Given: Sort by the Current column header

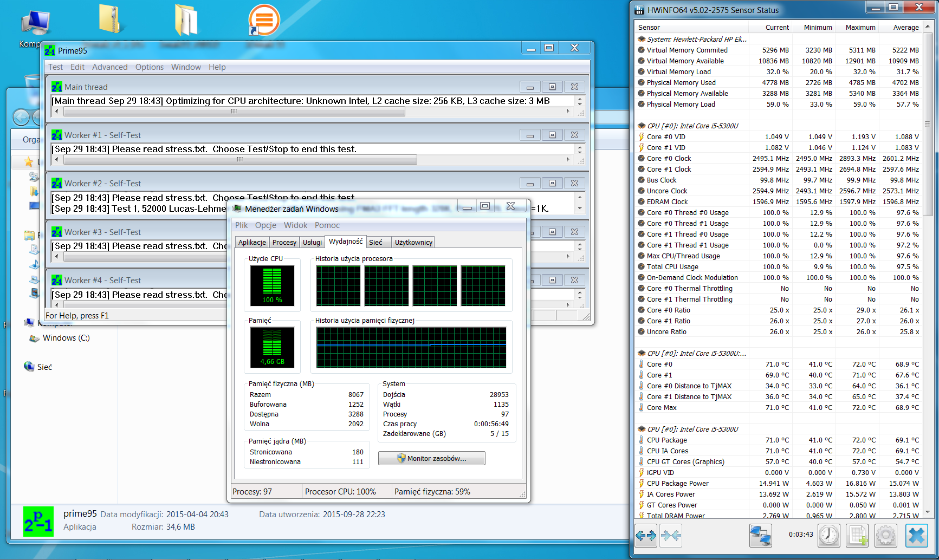Looking at the screenshot, I should click(x=770, y=27).
